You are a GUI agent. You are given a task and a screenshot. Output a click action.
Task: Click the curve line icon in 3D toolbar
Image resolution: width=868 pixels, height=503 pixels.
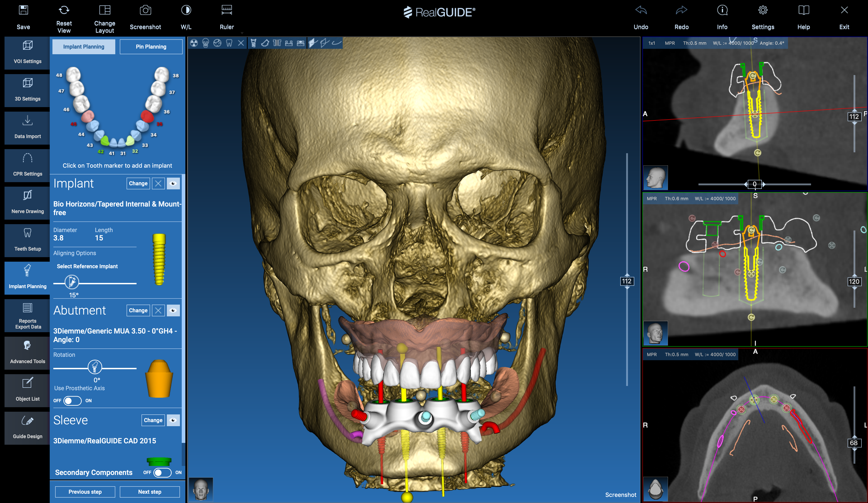337,43
